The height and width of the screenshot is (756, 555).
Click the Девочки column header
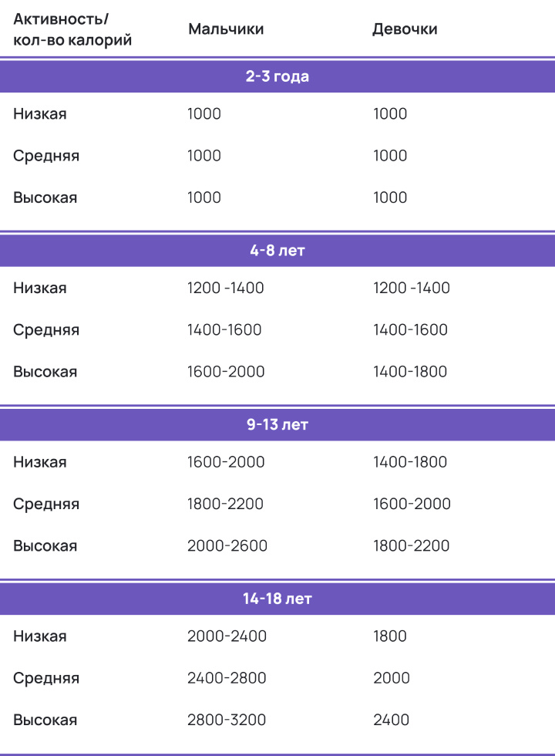[x=405, y=29]
